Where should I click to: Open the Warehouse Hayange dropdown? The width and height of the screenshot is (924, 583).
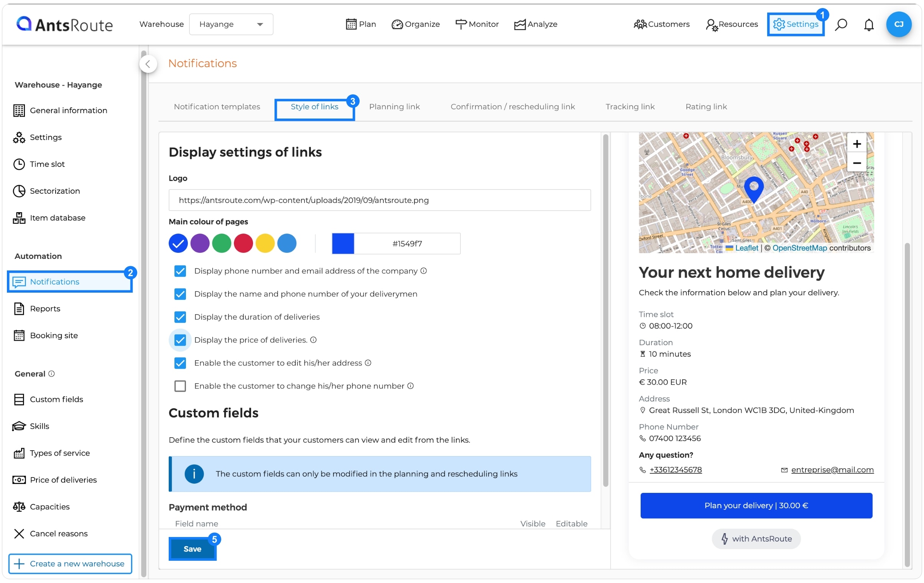point(232,24)
